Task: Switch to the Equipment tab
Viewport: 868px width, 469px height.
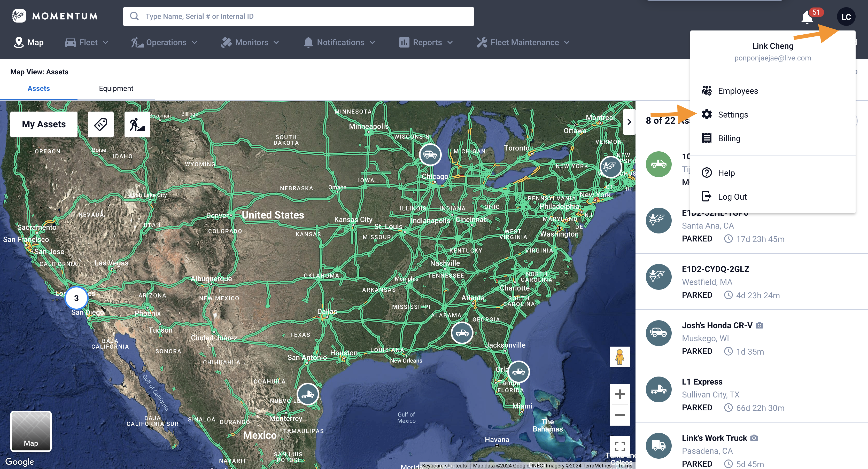Action: (x=116, y=89)
